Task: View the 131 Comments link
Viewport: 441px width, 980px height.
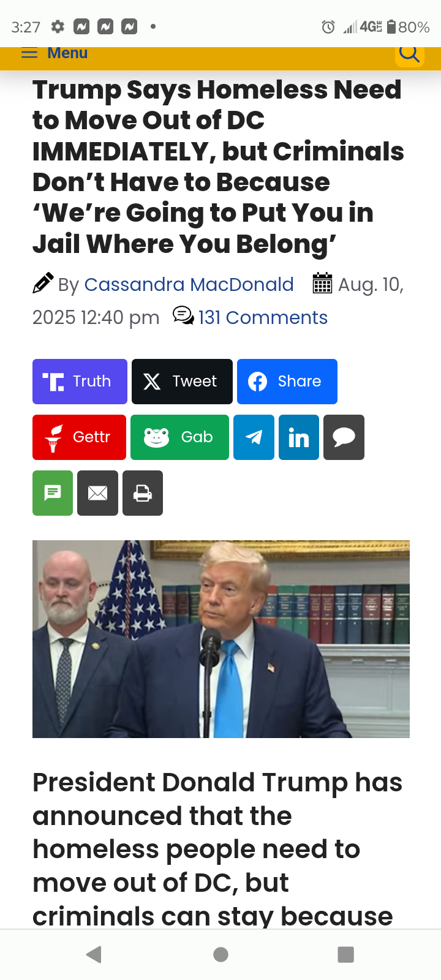Action: 263,318
